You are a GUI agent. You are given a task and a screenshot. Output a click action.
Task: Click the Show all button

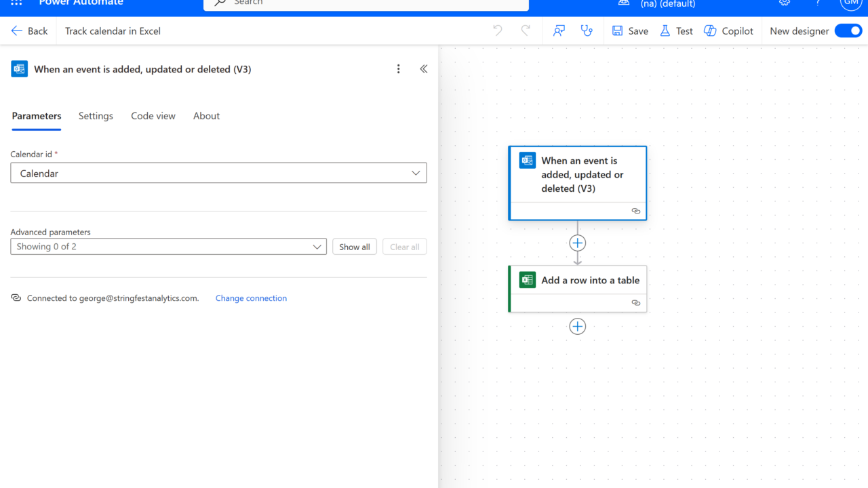click(355, 247)
